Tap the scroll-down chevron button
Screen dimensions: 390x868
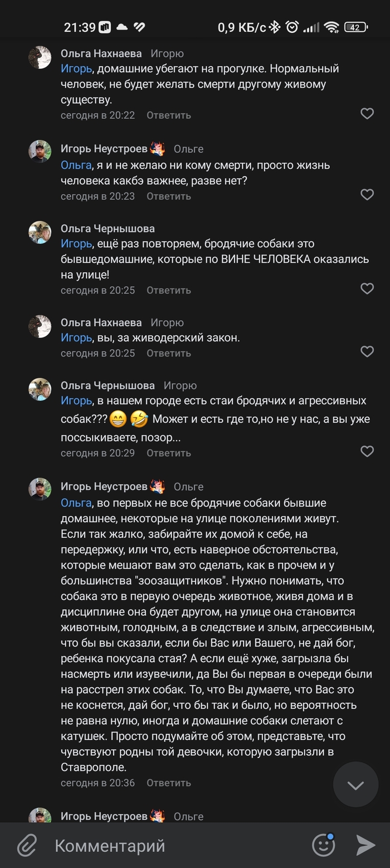(355, 785)
